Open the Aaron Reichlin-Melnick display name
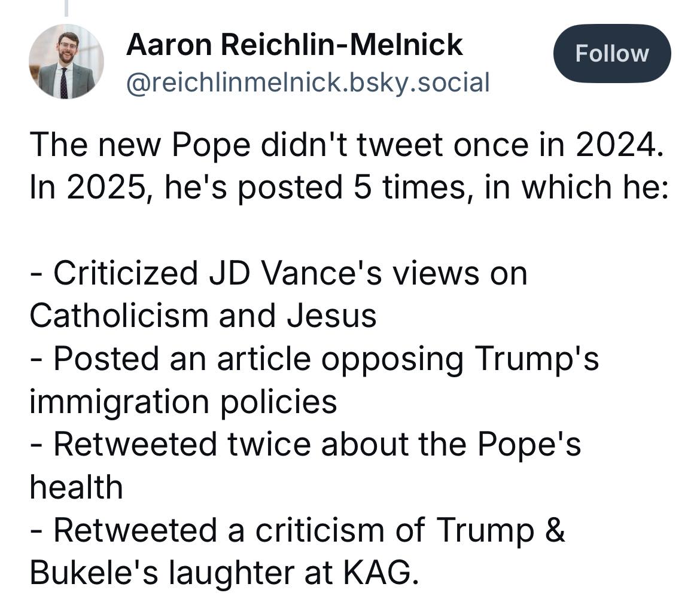 pyautogui.click(x=294, y=45)
